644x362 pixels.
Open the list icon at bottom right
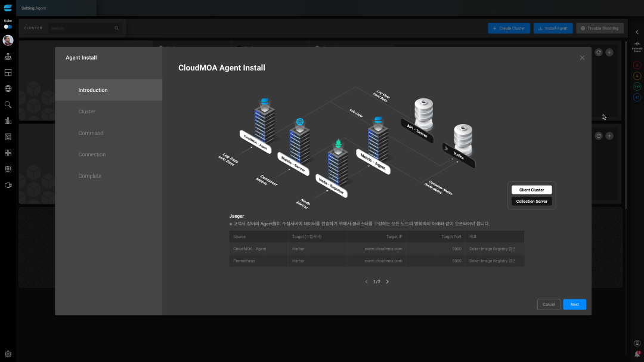click(637, 343)
